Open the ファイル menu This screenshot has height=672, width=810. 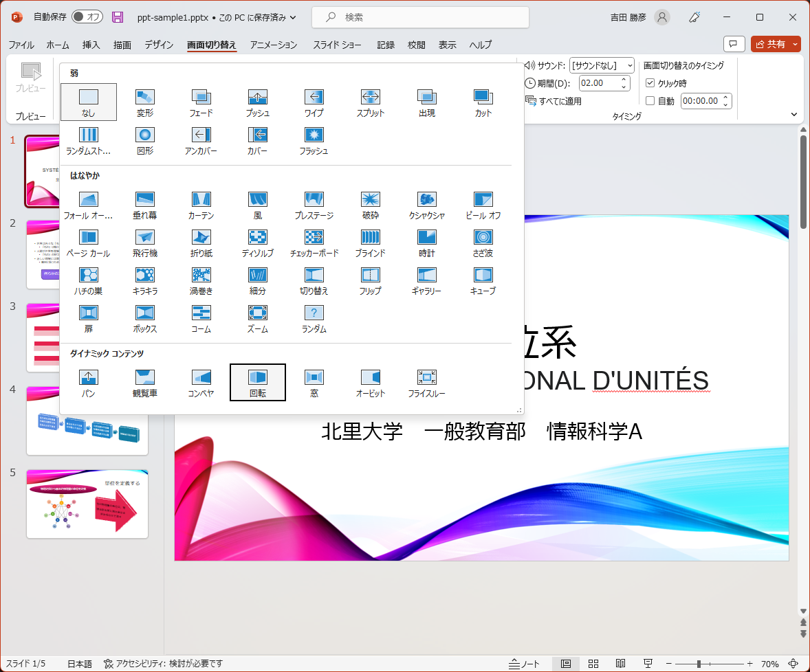(21, 45)
